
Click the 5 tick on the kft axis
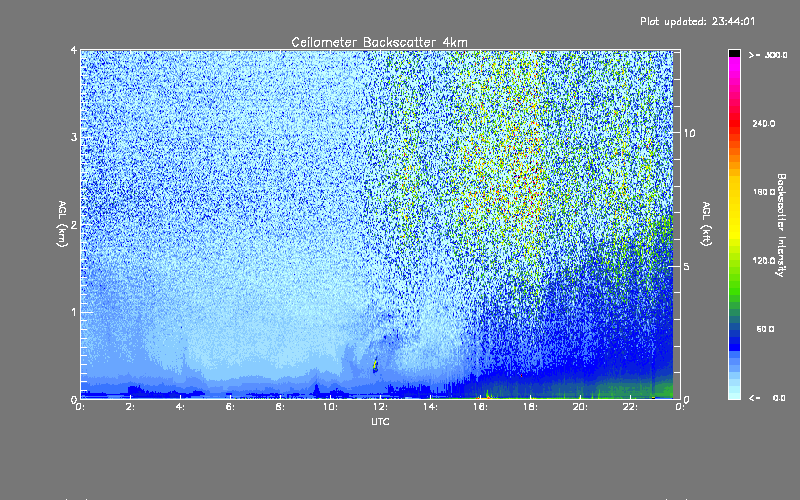(686, 266)
